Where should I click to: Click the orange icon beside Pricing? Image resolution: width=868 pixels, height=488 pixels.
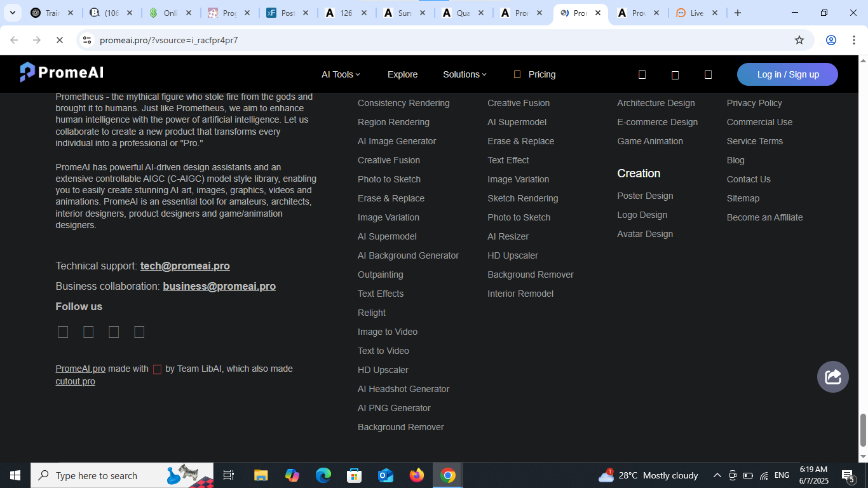tap(517, 74)
